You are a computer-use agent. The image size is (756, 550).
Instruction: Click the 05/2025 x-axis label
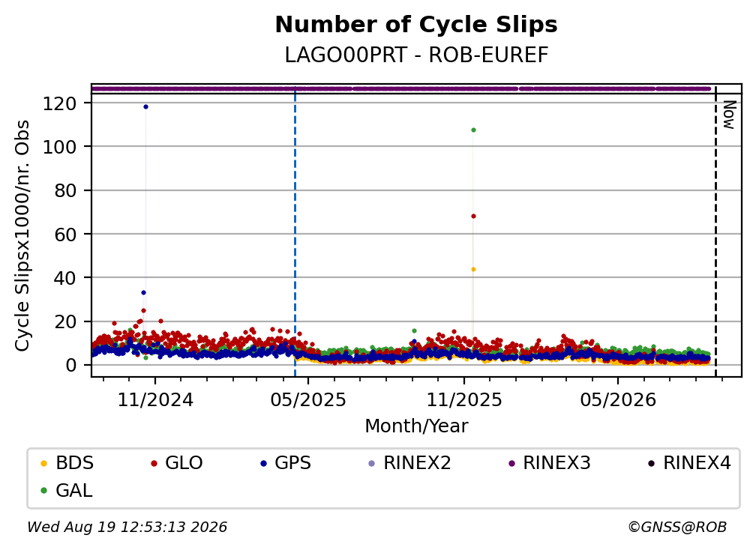click(x=308, y=400)
